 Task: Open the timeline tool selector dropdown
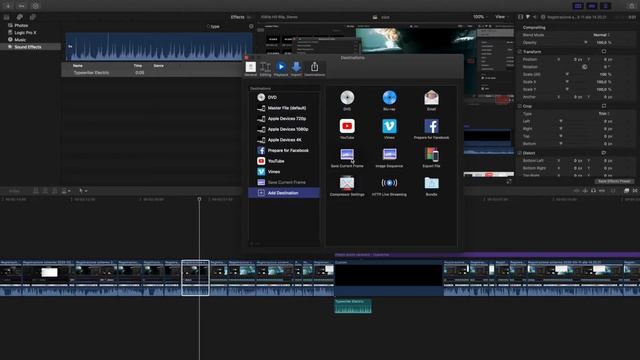(x=83, y=191)
